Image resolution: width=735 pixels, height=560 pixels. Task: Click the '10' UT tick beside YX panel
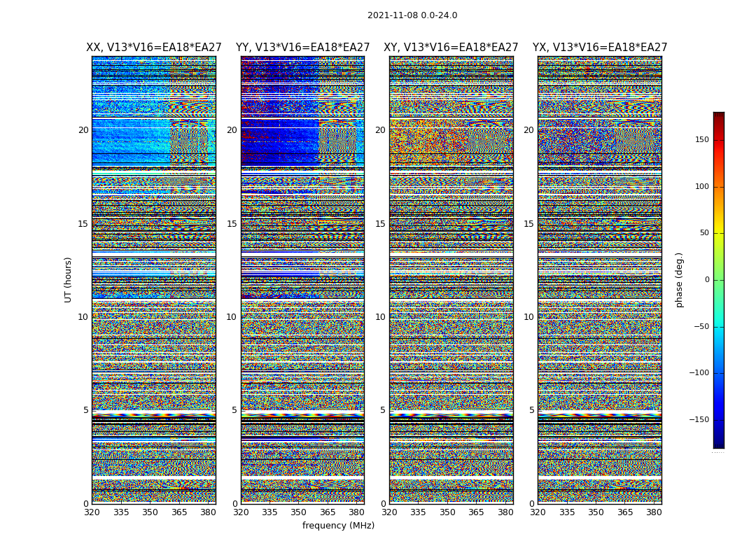pyautogui.click(x=529, y=317)
